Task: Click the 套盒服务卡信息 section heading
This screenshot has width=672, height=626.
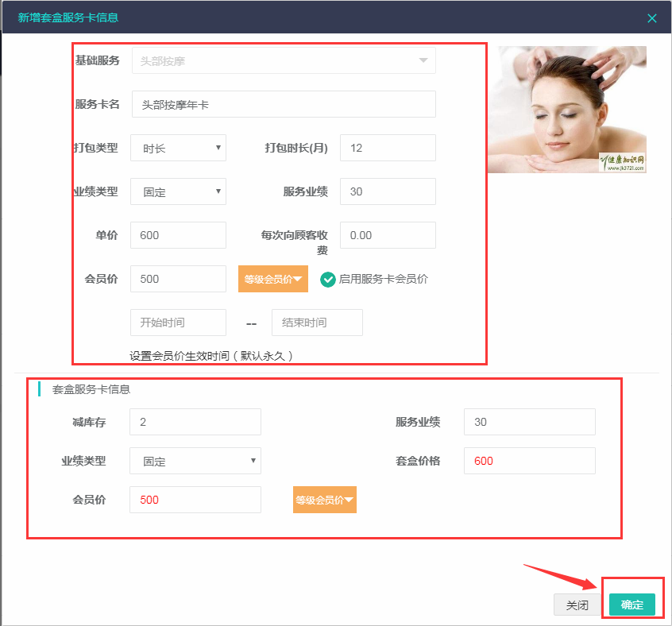Action: pos(91,389)
